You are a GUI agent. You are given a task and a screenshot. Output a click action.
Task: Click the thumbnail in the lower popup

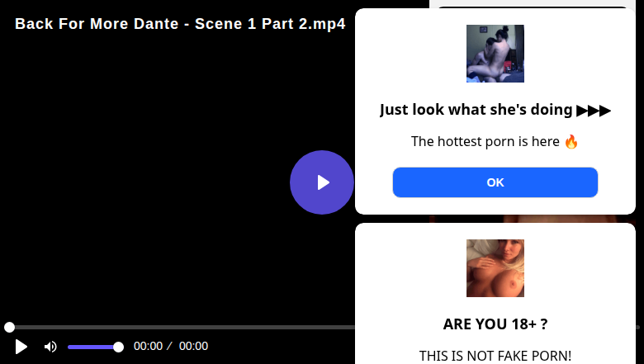click(x=495, y=268)
